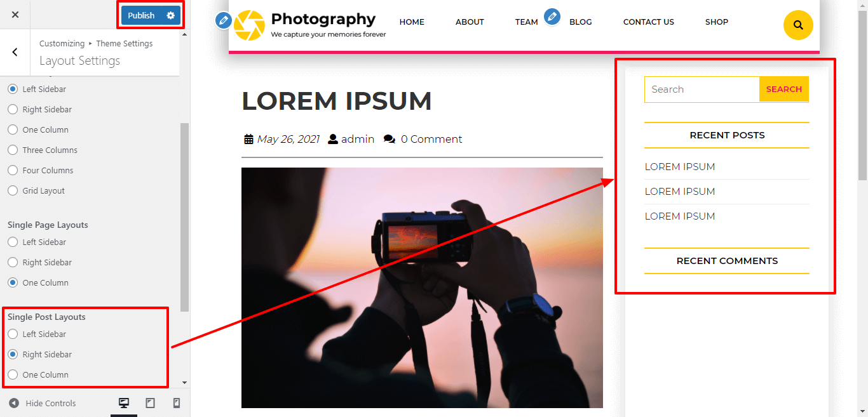Switch to desktop preview device icon
The height and width of the screenshot is (417, 868).
click(x=124, y=403)
